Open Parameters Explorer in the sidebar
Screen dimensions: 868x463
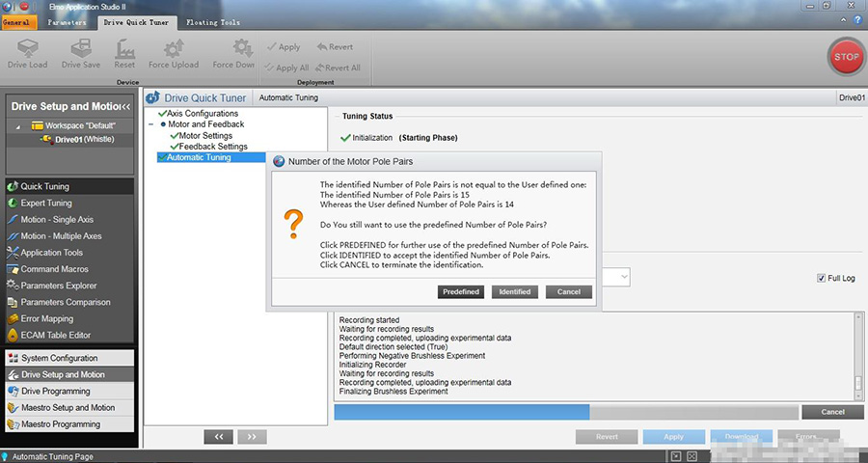59,286
